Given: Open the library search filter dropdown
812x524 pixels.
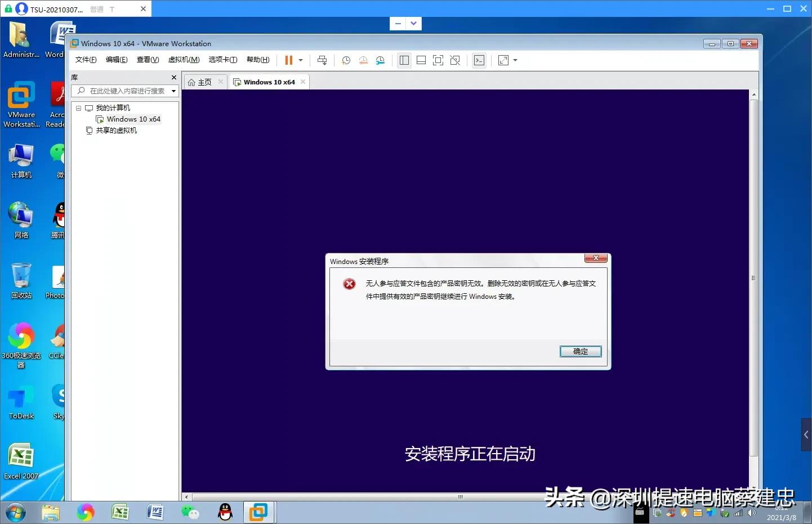Looking at the screenshot, I should coord(174,91).
